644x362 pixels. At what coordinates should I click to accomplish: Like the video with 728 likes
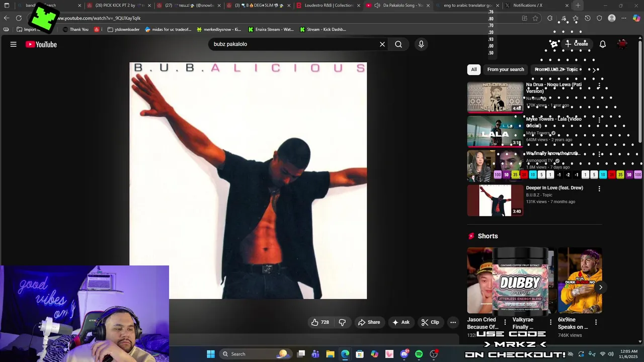tap(320, 322)
